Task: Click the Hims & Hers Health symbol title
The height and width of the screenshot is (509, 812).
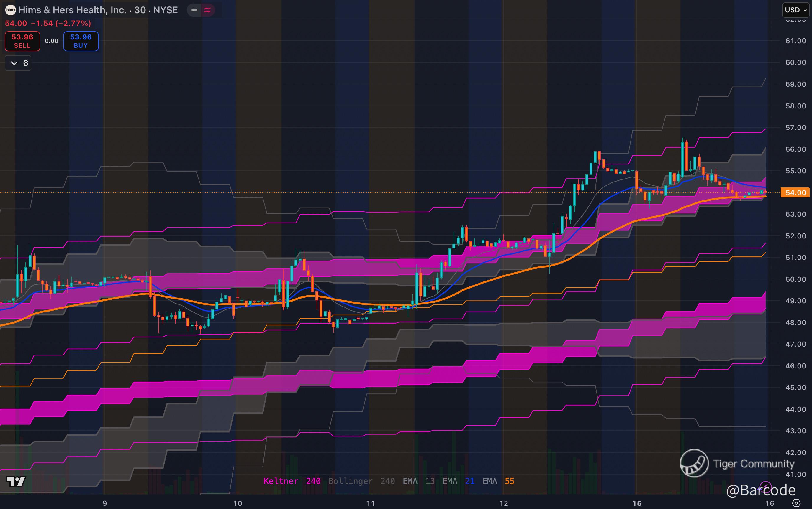Action: click(x=98, y=10)
